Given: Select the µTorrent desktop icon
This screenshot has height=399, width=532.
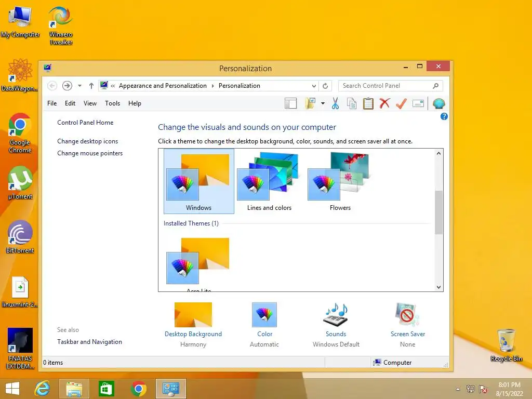Looking at the screenshot, I should point(20,182).
